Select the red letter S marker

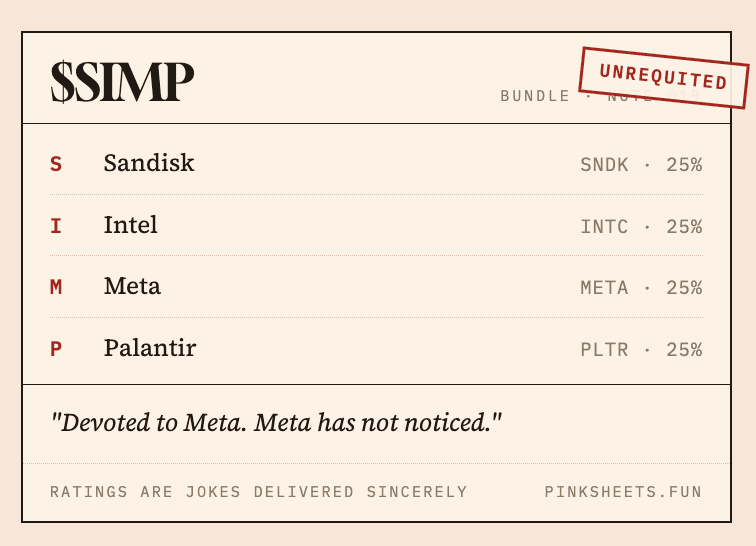click(56, 164)
